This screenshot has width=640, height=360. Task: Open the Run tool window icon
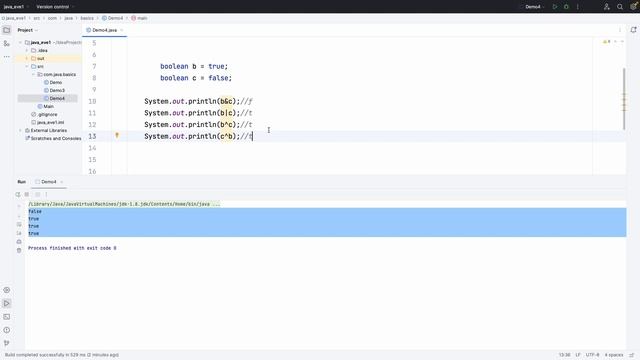coord(7,303)
